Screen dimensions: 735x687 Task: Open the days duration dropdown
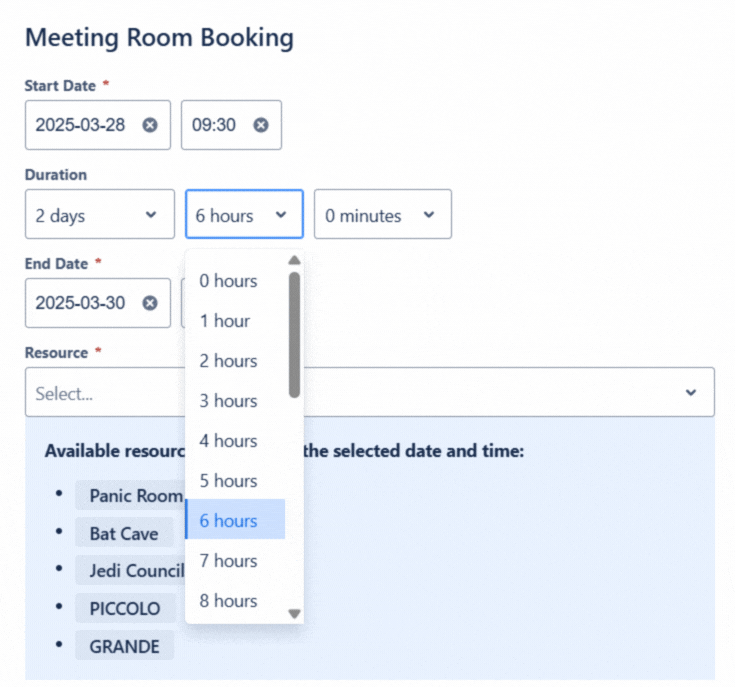point(99,215)
